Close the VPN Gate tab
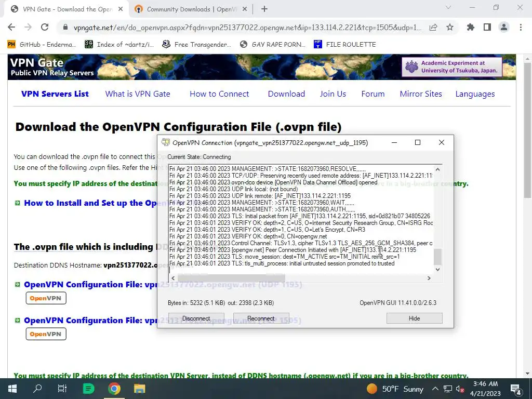532x399 pixels. (121, 9)
